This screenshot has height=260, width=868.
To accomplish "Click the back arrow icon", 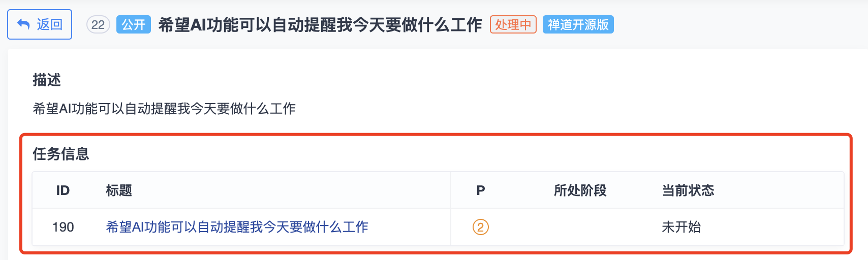I will 23,24.
